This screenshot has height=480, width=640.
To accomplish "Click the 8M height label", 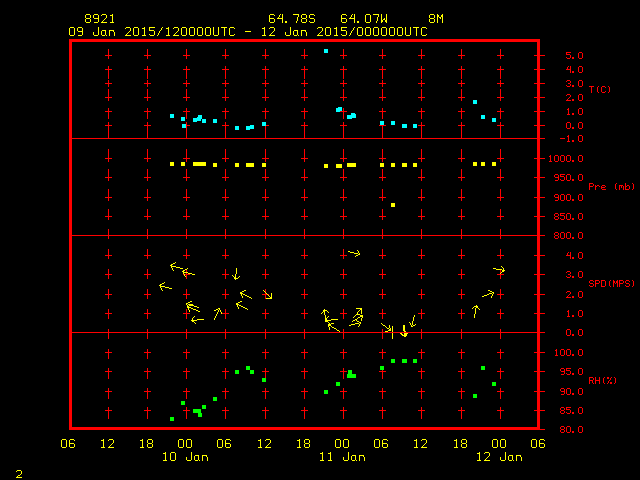I will pos(436,19).
